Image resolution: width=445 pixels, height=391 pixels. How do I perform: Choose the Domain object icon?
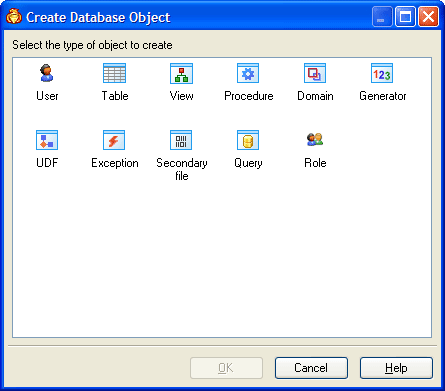pyautogui.click(x=315, y=73)
